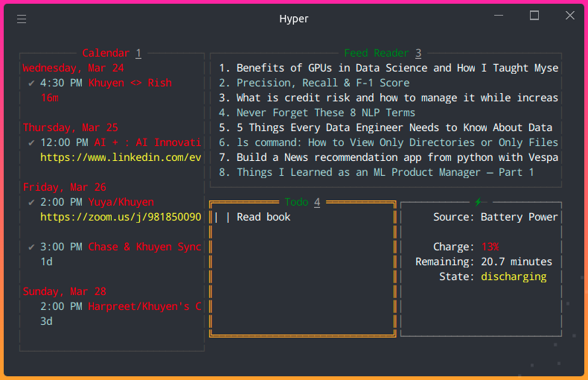Select the Thursday, Mar 25 date header
This screenshot has height=380, width=588.
71,127
